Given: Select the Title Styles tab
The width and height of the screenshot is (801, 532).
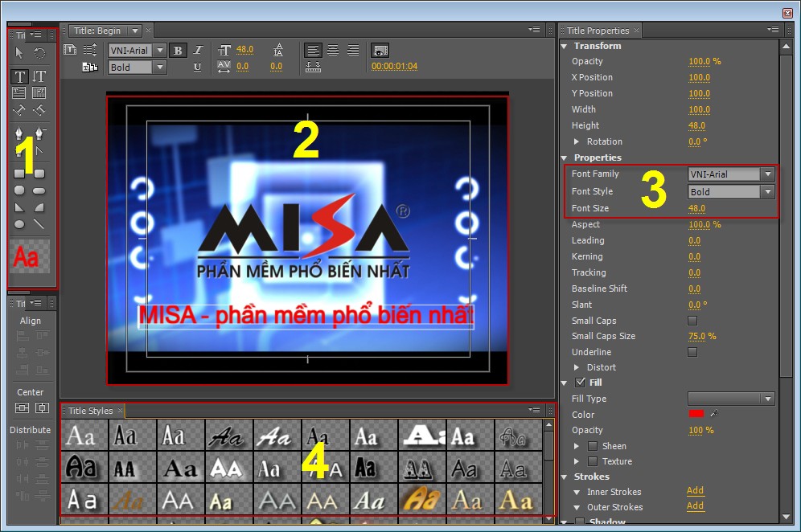Looking at the screenshot, I should coord(90,411).
